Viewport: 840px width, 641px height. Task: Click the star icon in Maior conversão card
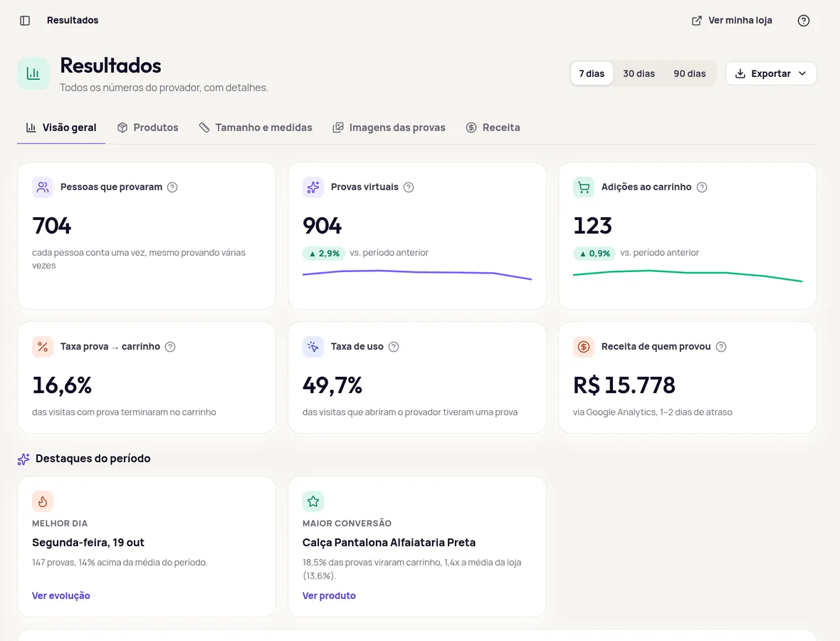tap(313, 501)
